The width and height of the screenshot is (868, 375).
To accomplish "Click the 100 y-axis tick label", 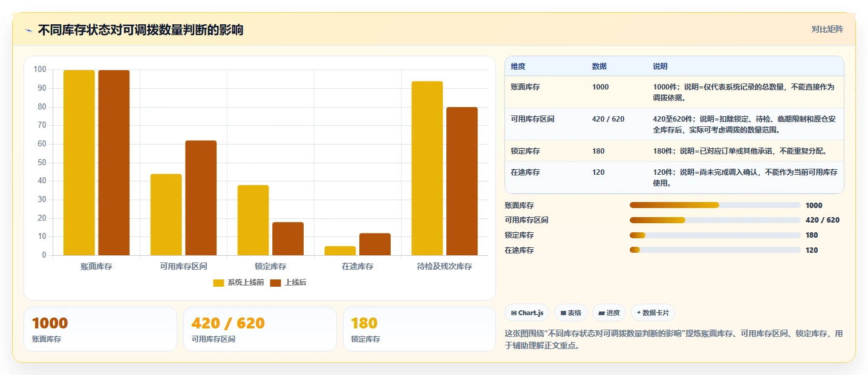I will click(40, 70).
